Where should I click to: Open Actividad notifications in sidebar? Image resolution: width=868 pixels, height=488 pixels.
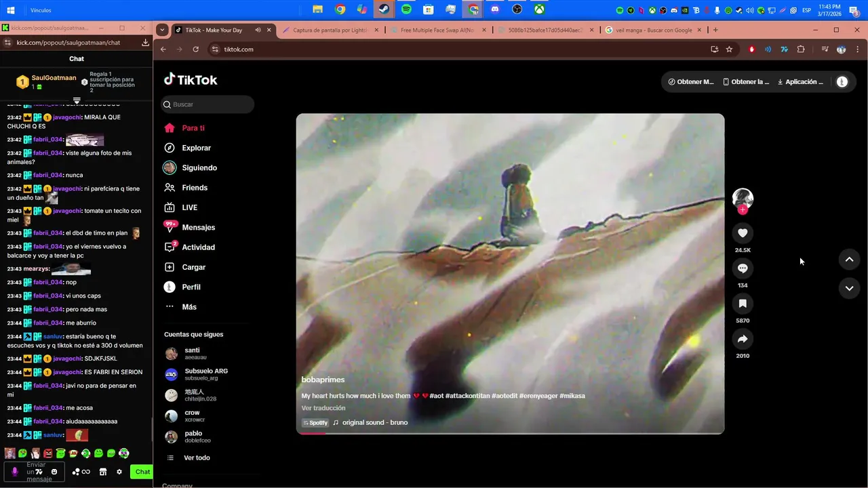(x=190, y=247)
